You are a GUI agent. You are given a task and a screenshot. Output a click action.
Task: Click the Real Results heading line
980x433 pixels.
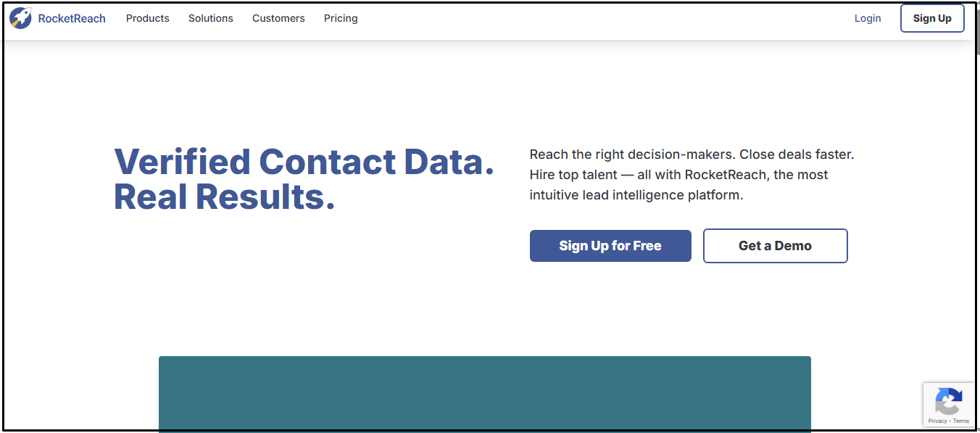pos(224,197)
